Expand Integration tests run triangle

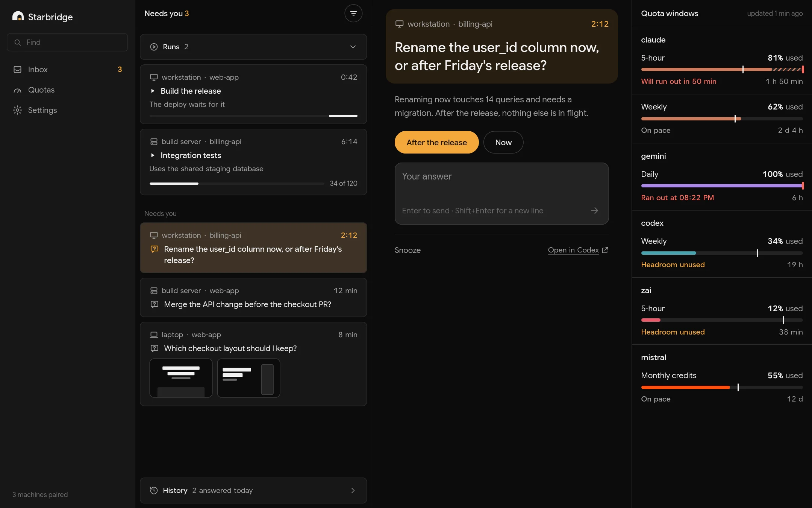click(153, 155)
